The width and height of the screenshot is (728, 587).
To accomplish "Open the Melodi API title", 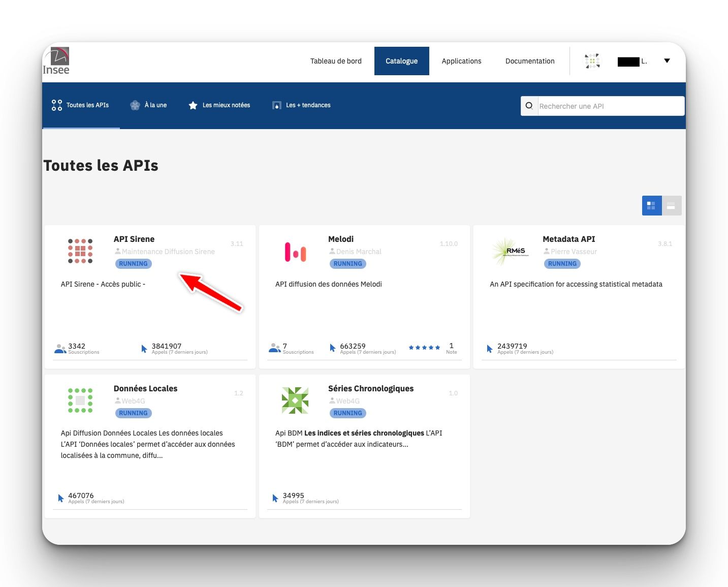I will click(341, 239).
